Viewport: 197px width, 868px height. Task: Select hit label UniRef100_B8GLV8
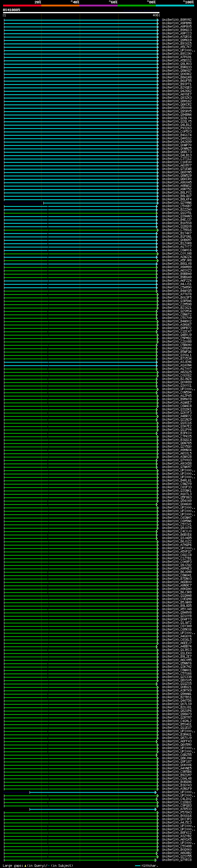[177, 264]
